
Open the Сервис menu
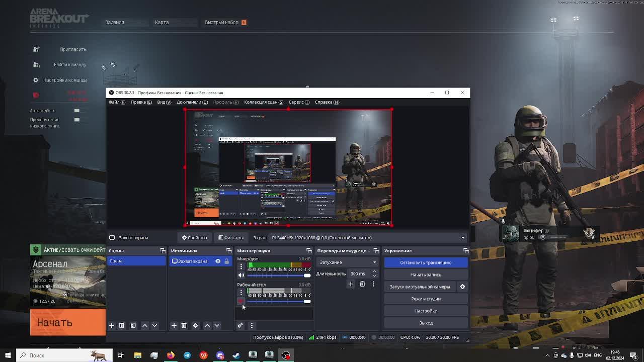pyautogui.click(x=299, y=102)
